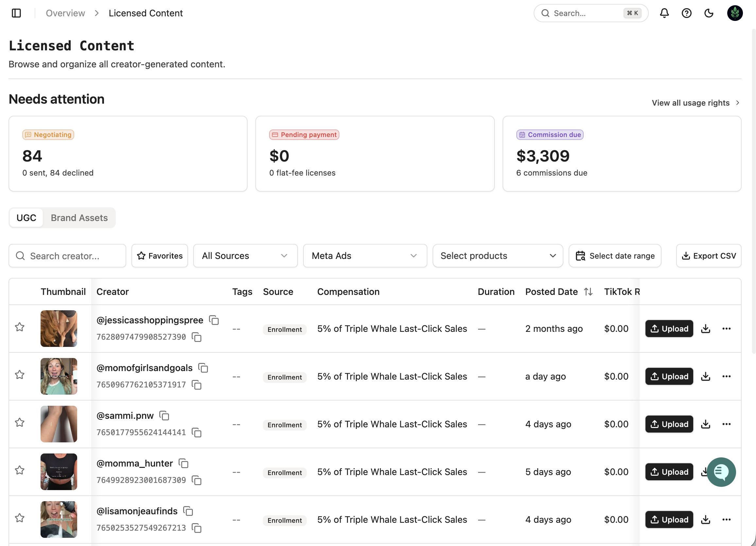Favorite the @momma_hunter content star
Image resolution: width=756 pixels, height=546 pixels.
[x=20, y=470]
